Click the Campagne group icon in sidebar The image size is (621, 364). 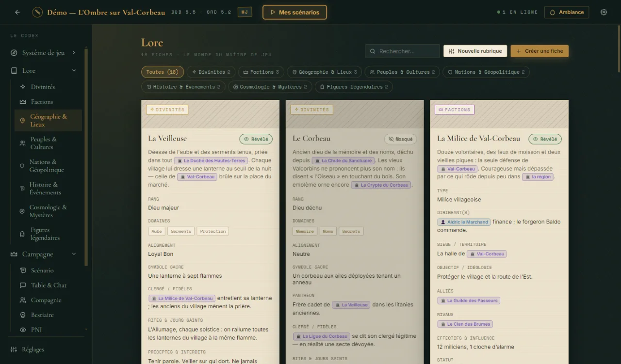tap(14, 254)
